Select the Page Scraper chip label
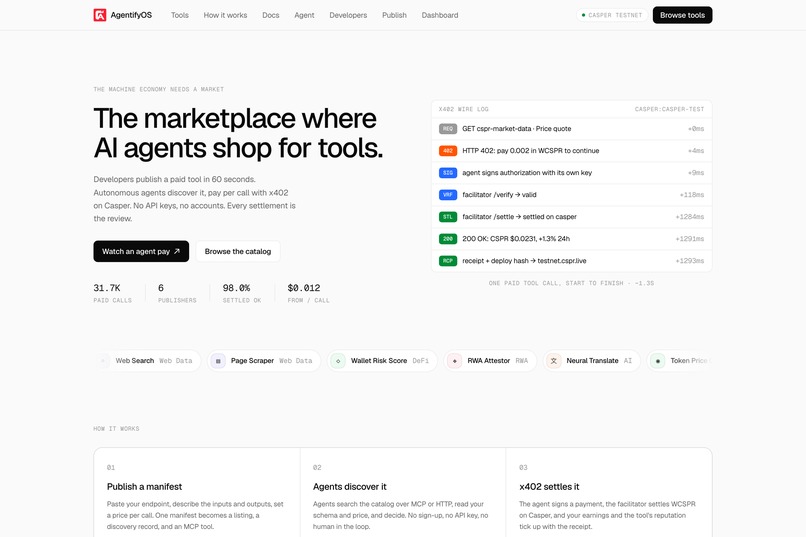Image resolution: width=806 pixels, height=537 pixels. click(x=252, y=361)
